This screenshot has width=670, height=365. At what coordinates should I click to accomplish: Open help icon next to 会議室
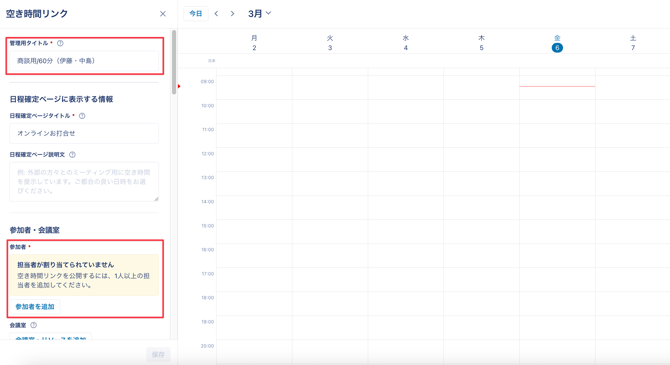pyautogui.click(x=33, y=325)
